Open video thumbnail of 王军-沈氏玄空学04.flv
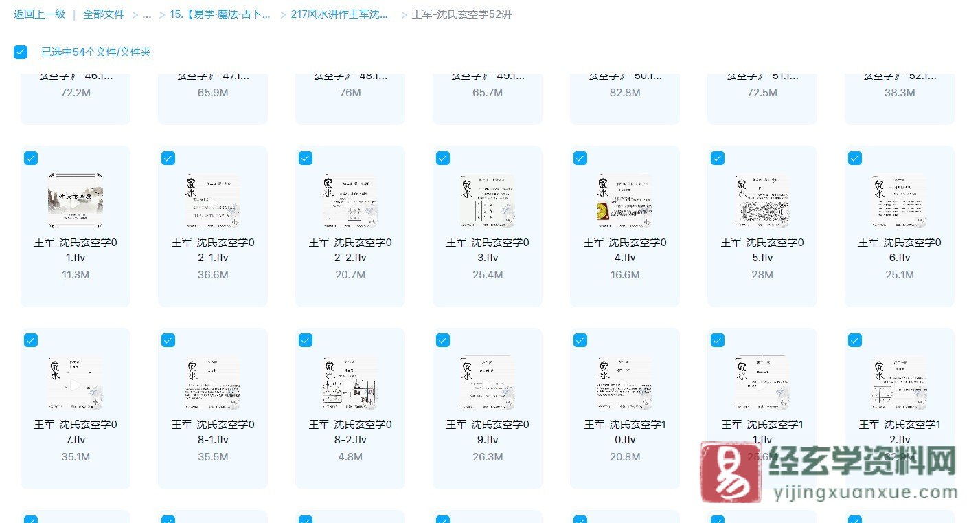This screenshot has width=980, height=523. tap(625, 201)
